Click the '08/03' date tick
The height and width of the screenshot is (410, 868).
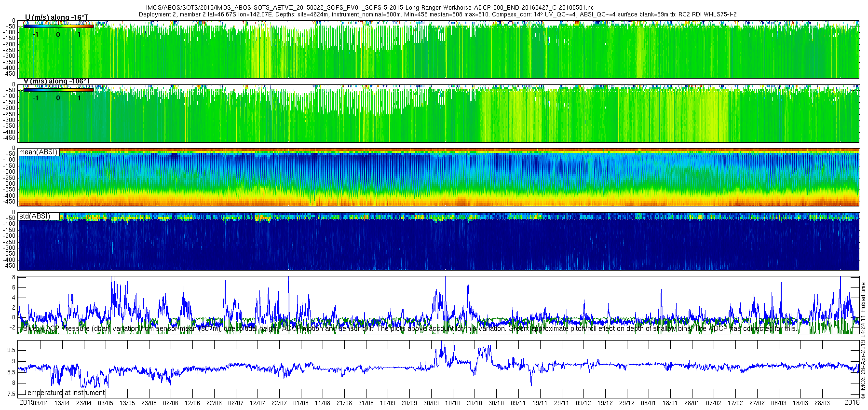point(779,403)
